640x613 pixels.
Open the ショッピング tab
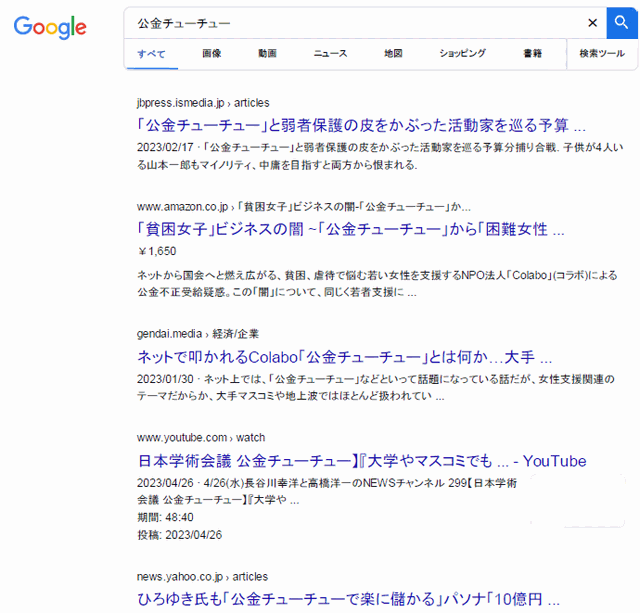[x=462, y=53]
